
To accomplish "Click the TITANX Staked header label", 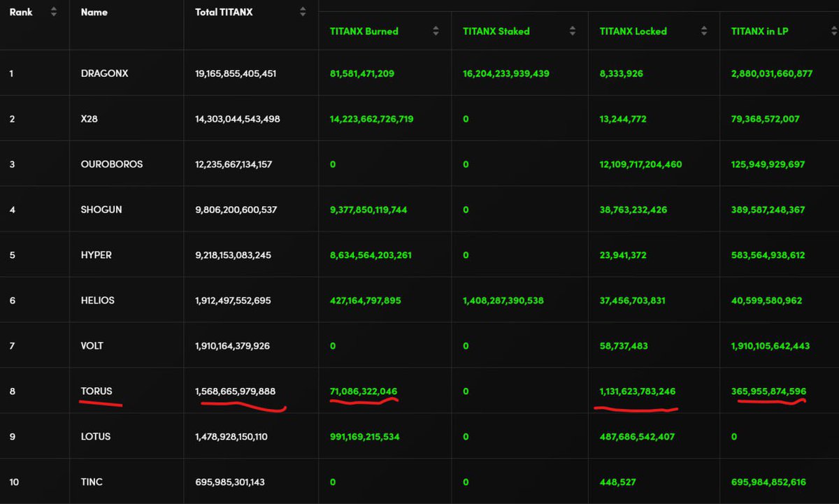I will tap(496, 31).
